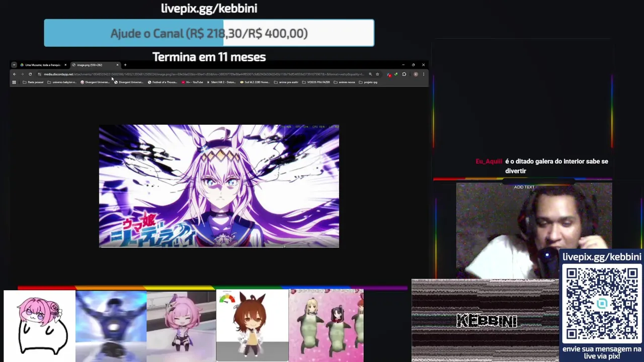Open the green extension icon

click(396, 74)
